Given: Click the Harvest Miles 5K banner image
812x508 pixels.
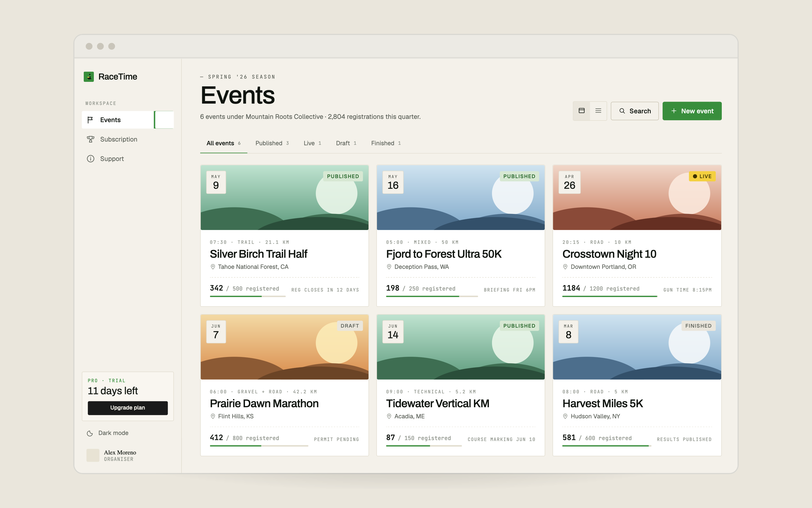Looking at the screenshot, I should (637, 347).
